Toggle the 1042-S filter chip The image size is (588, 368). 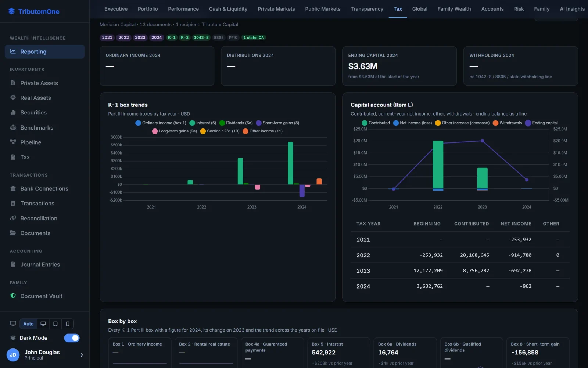pos(201,38)
